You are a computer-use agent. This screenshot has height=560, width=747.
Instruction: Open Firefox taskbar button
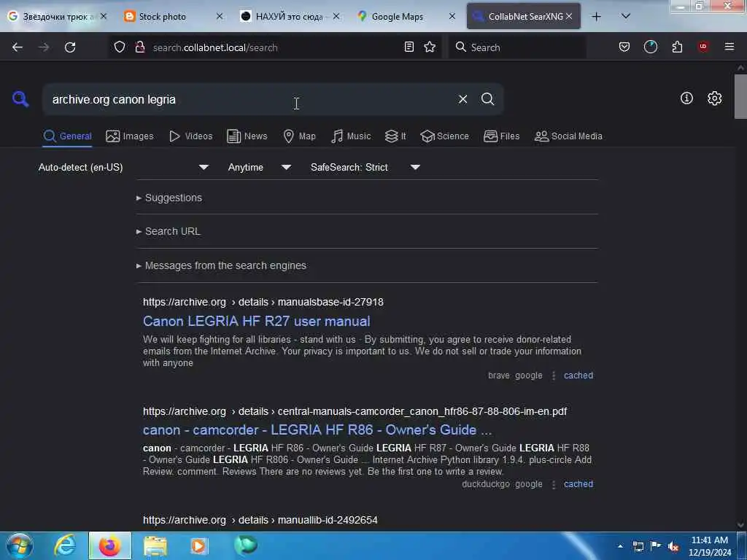click(109, 545)
